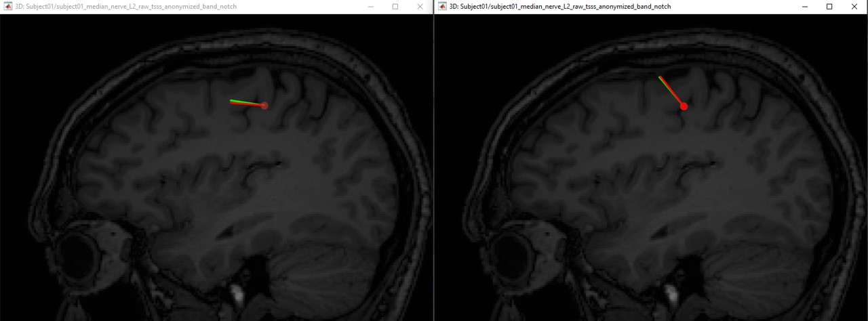Select the red dipole sphere in the right view

684,106
